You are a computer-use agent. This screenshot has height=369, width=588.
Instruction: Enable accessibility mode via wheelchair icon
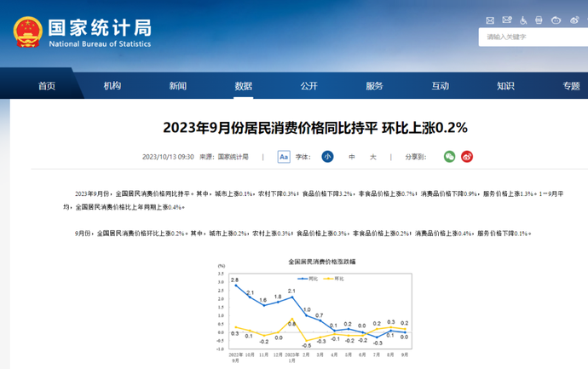pos(523,20)
